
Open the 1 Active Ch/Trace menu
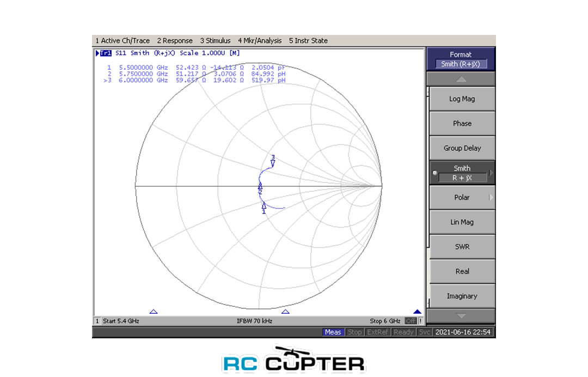(x=122, y=40)
